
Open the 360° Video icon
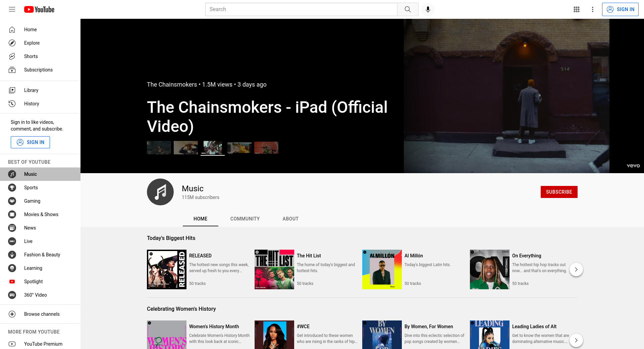point(12,295)
